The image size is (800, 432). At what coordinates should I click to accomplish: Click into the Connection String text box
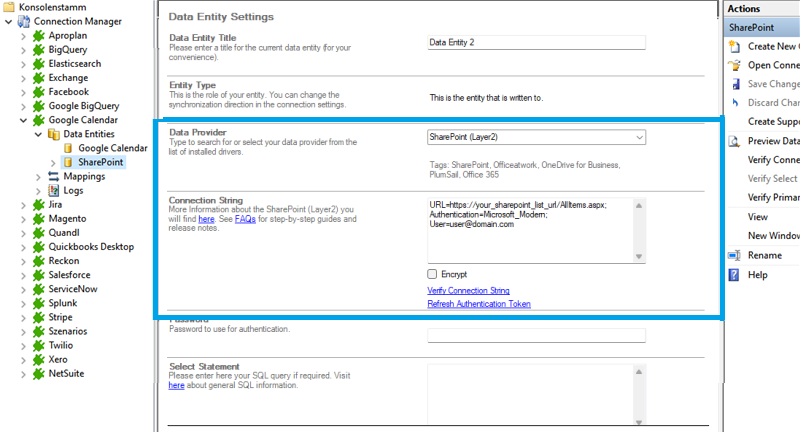click(530, 231)
